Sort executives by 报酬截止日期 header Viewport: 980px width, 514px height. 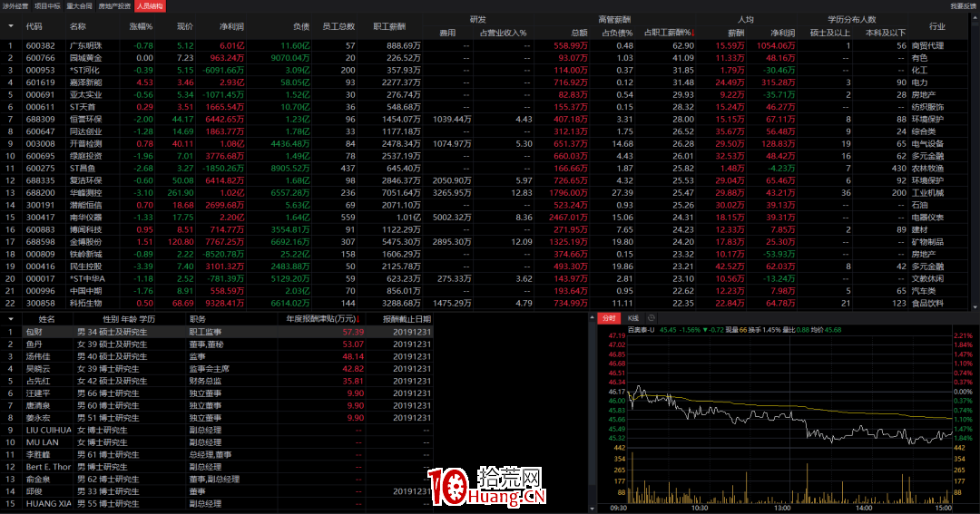(407, 318)
